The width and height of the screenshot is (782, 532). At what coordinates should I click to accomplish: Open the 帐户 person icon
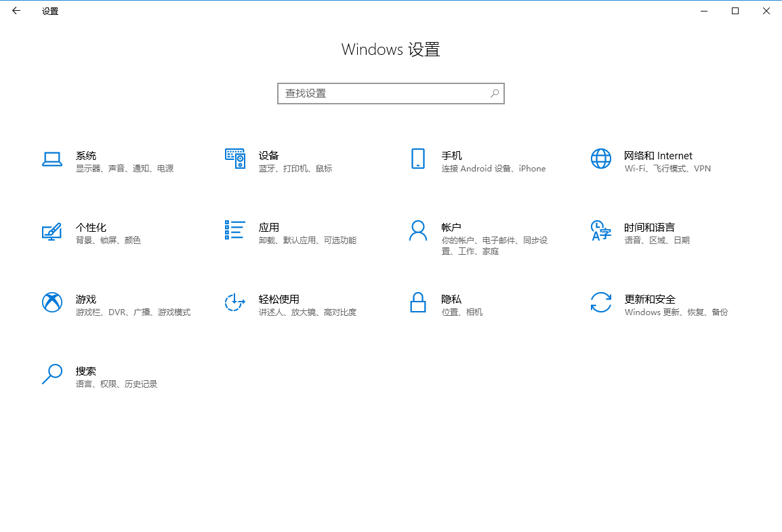(418, 230)
